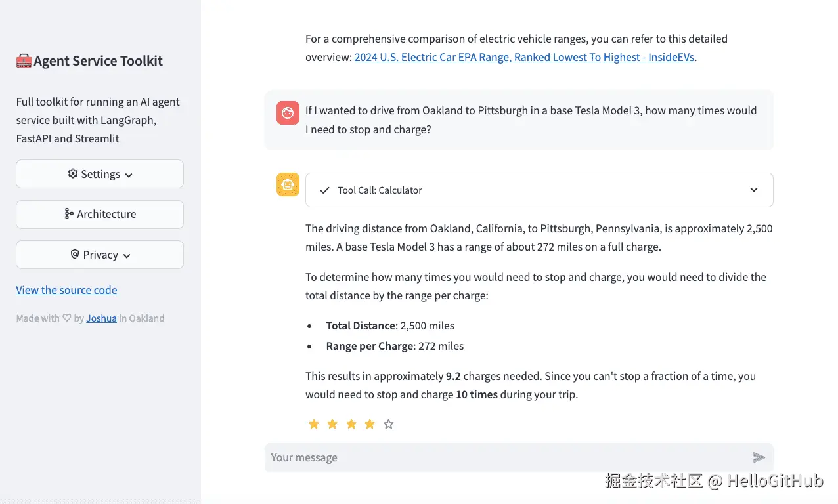The width and height of the screenshot is (838, 504).
Task: Rate the response one star
Action: [x=314, y=424]
